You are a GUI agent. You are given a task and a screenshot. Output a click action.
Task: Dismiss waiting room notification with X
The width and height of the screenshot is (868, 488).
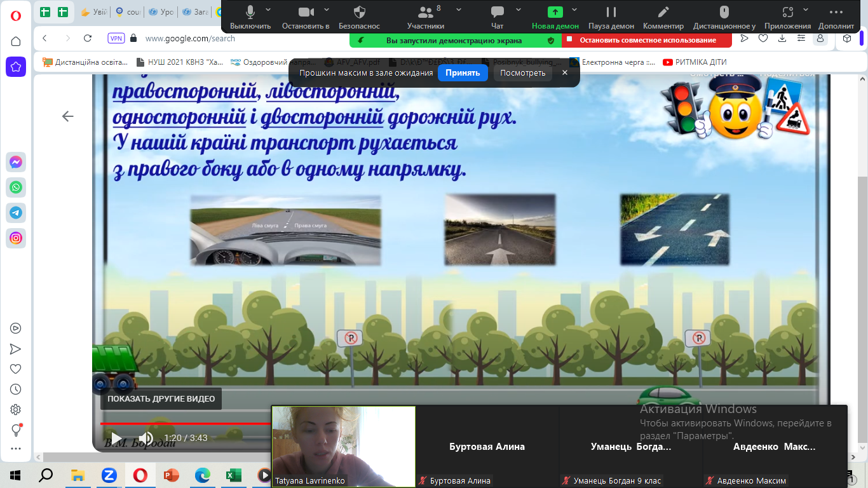(x=565, y=73)
